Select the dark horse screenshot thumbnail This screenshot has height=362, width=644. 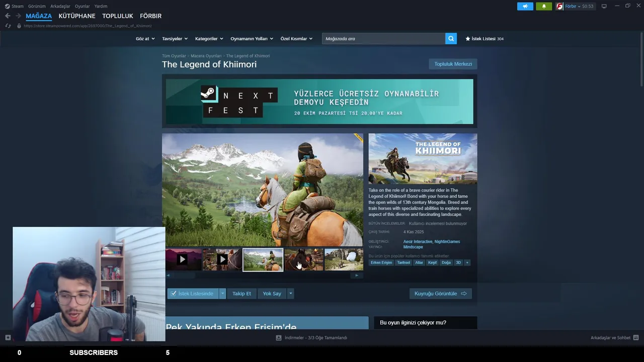click(304, 259)
